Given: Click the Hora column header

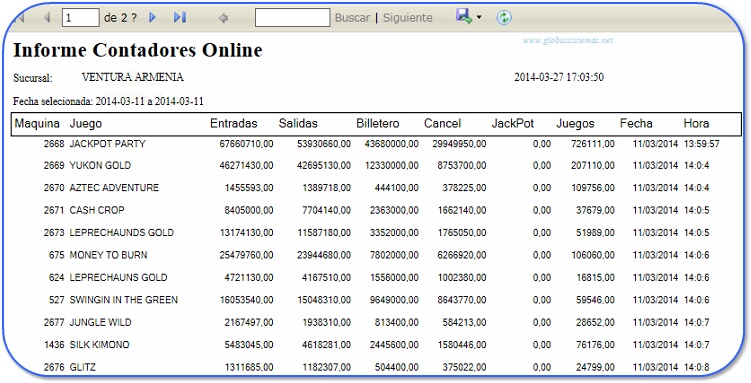Looking at the screenshot, I should pos(696,124).
